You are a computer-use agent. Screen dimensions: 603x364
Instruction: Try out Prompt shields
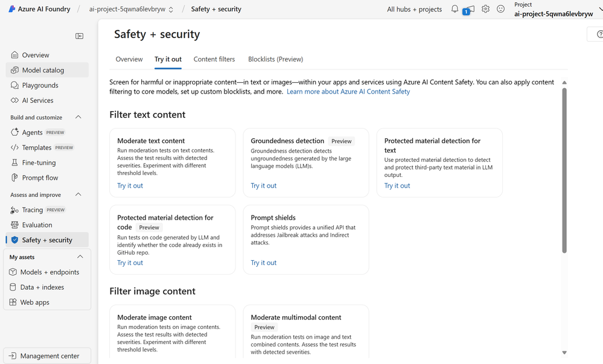coord(263,263)
